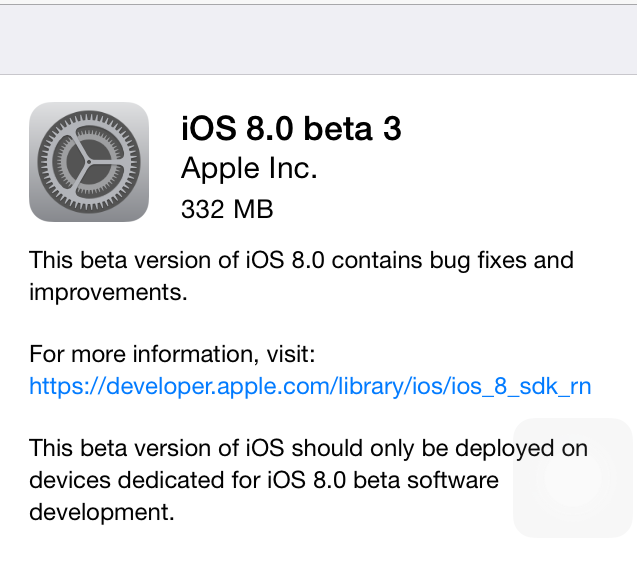Open the developer.apple.com release notes link
The image size is (637, 568).
pos(310,386)
